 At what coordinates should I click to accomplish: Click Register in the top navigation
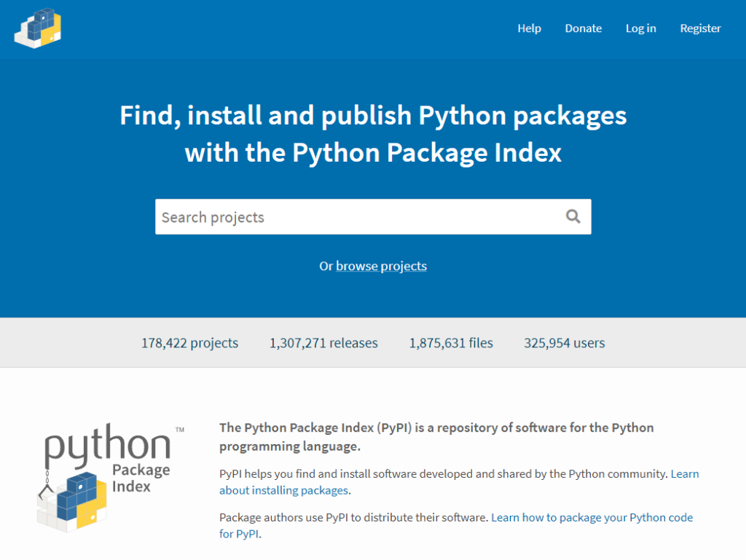[700, 28]
